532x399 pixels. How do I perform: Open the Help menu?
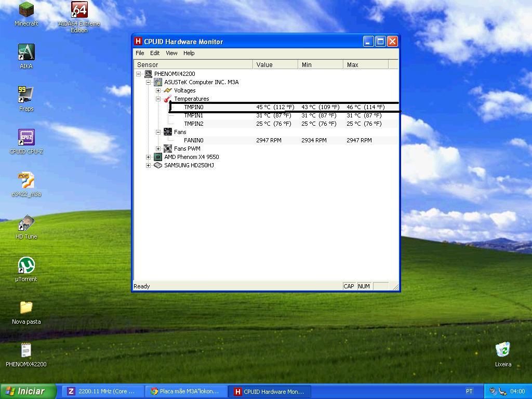pos(189,53)
